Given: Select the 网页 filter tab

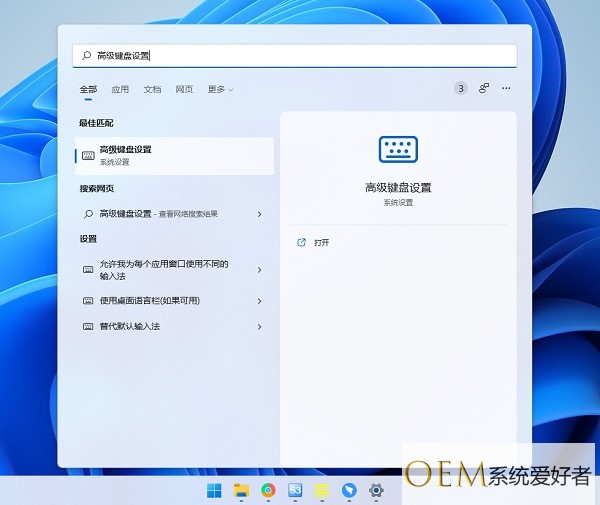Looking at the screenshot, I should point(184,89).
